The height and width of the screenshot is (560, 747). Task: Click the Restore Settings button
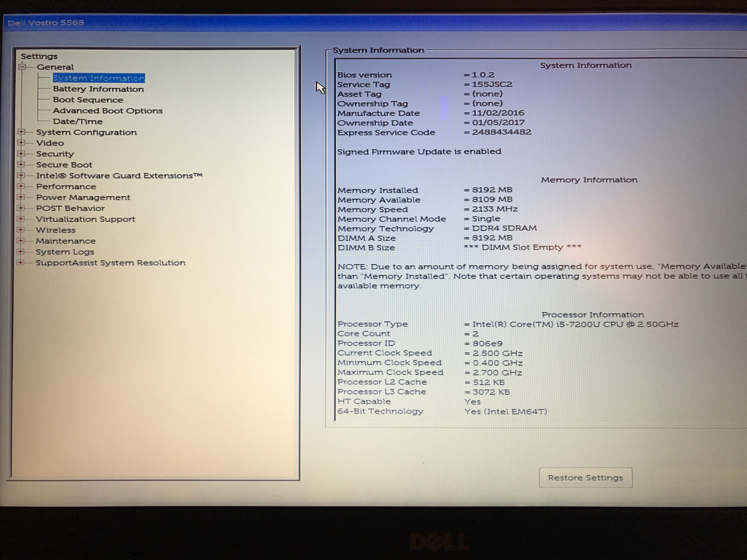click(x=585, y=477)
